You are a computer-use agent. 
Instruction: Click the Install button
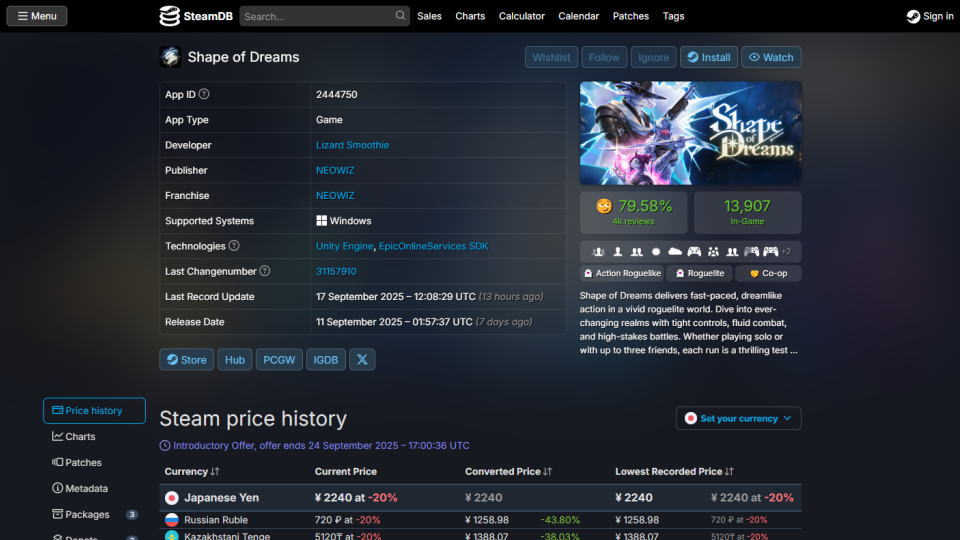click(708, 57)
